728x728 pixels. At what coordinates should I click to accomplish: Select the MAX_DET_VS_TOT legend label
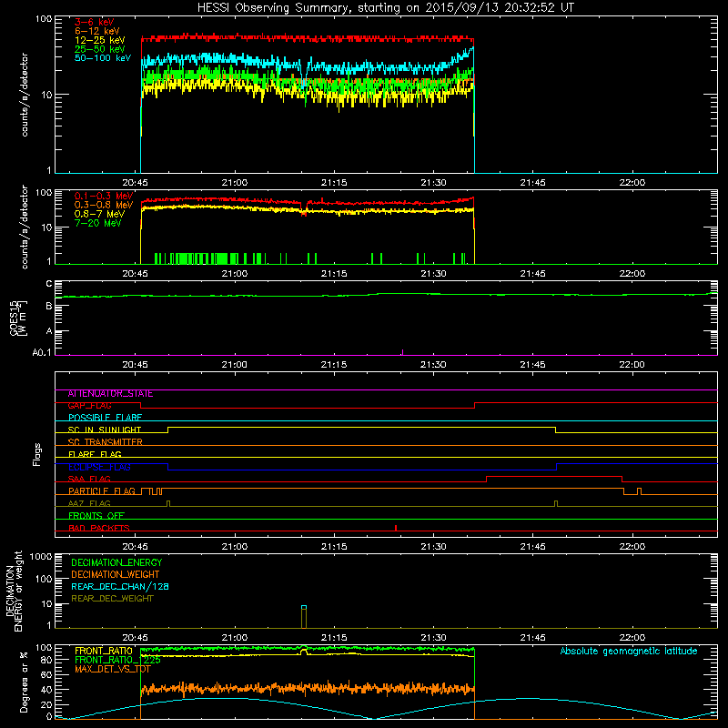pos(113,669)
